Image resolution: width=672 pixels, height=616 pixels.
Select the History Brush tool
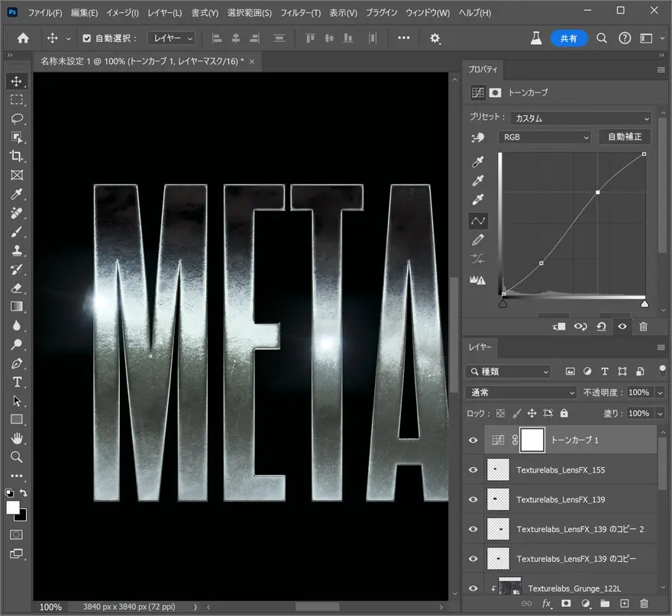click(17, 269)
